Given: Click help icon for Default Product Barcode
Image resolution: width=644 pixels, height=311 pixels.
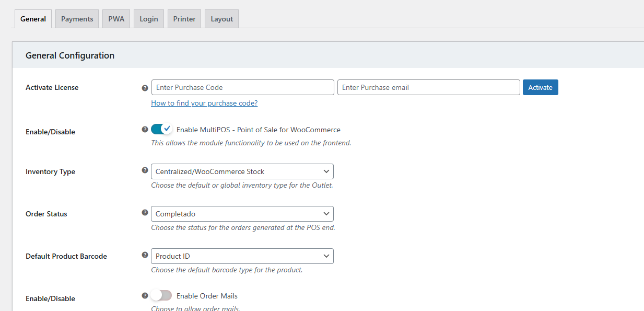Looking at the screenshot, I should click(145, 255).
